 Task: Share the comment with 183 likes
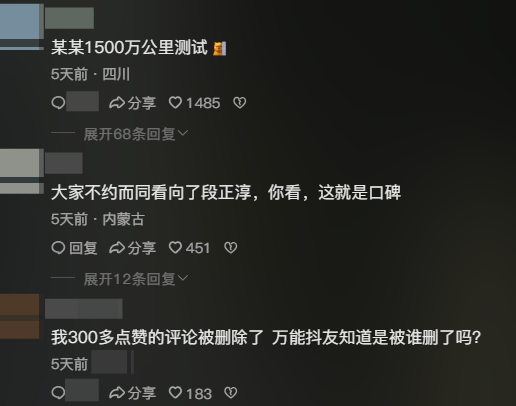click(x=133, y=393)
